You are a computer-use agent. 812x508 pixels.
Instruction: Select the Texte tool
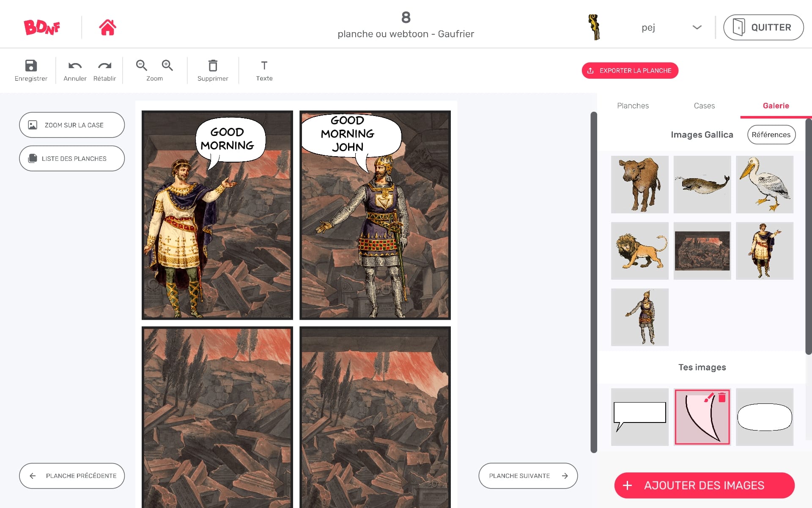pos(264,66)
